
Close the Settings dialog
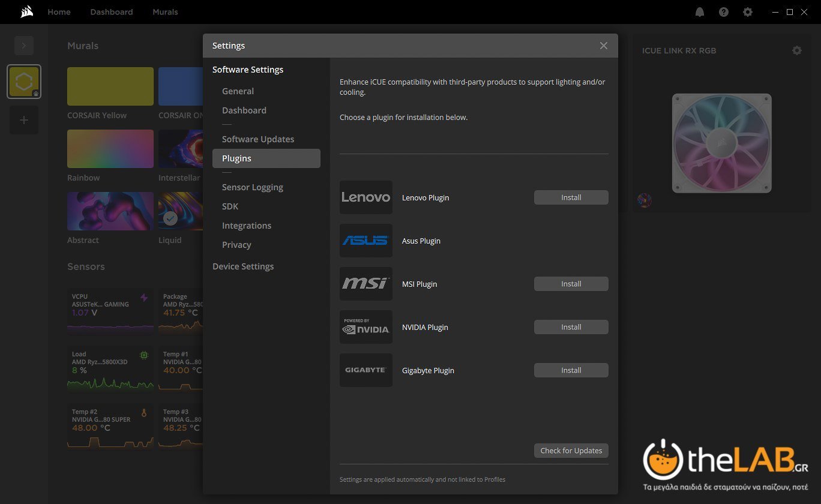[x=604, y=46]
